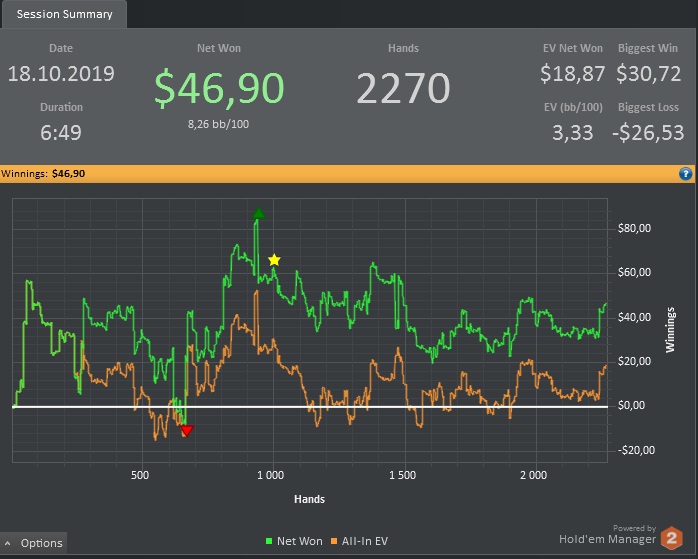Viewport: 698px width, 559px height.
Task: Click the Hold'em Manager 2 logo
Action: click(671, 537)
